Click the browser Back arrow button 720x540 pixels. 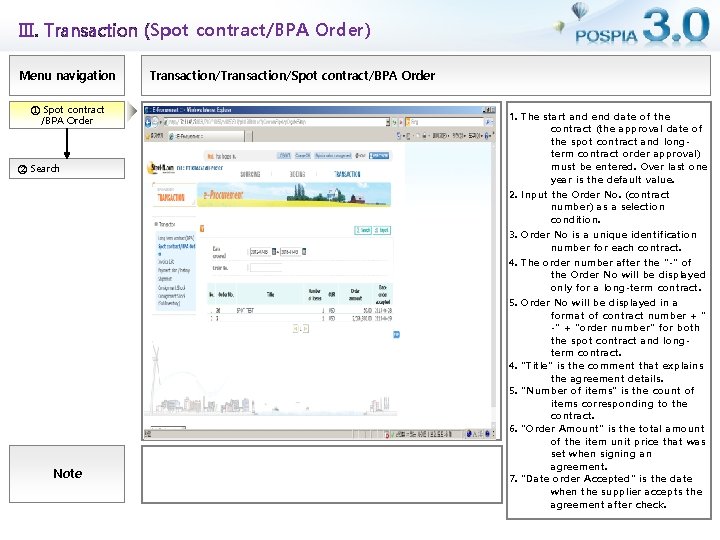[x=148, y=122]
